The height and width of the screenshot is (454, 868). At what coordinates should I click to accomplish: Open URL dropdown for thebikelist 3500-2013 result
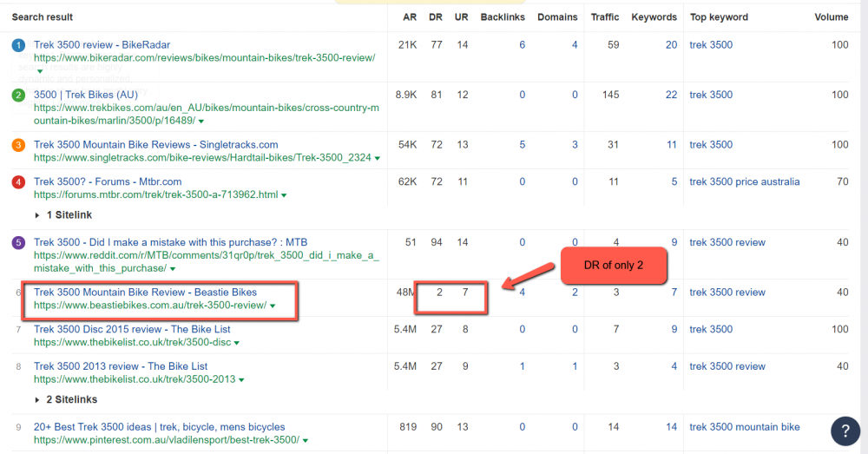click(x=241, y=380)
